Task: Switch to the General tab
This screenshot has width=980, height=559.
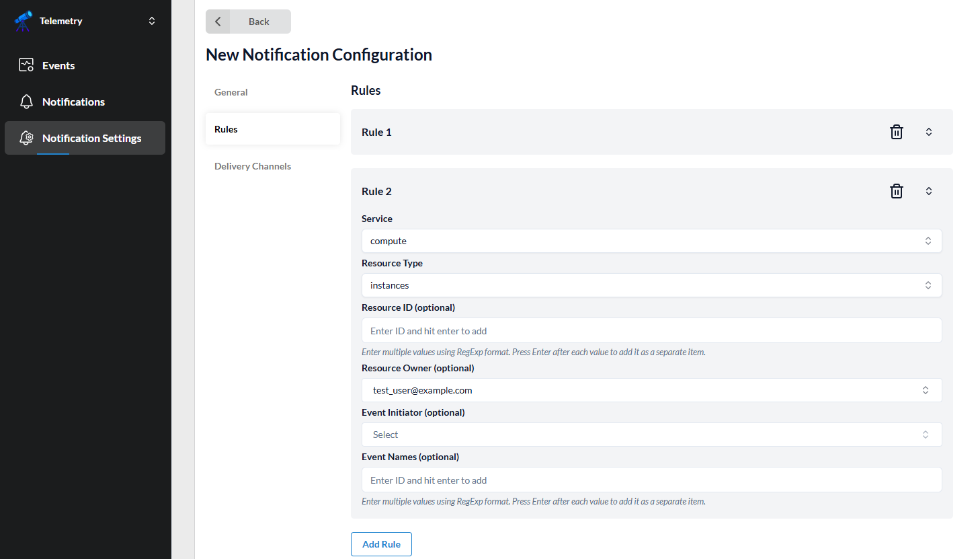Action: click(x=231, y=92)
